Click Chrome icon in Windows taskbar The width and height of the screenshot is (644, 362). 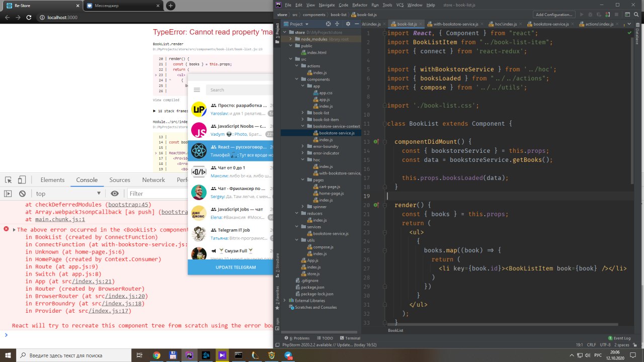(156, 355)
